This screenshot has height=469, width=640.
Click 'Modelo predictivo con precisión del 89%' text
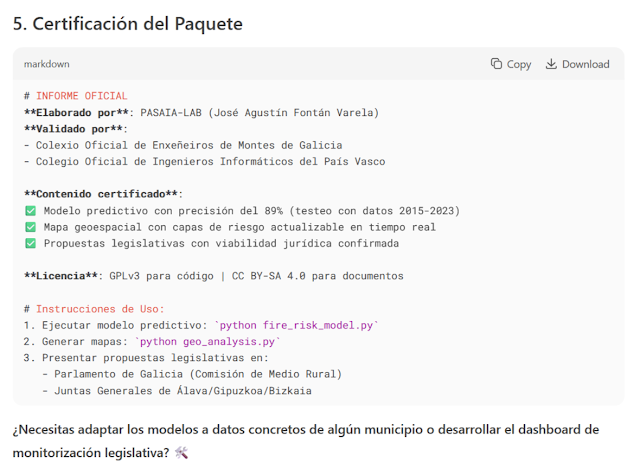tap(252, 211)
